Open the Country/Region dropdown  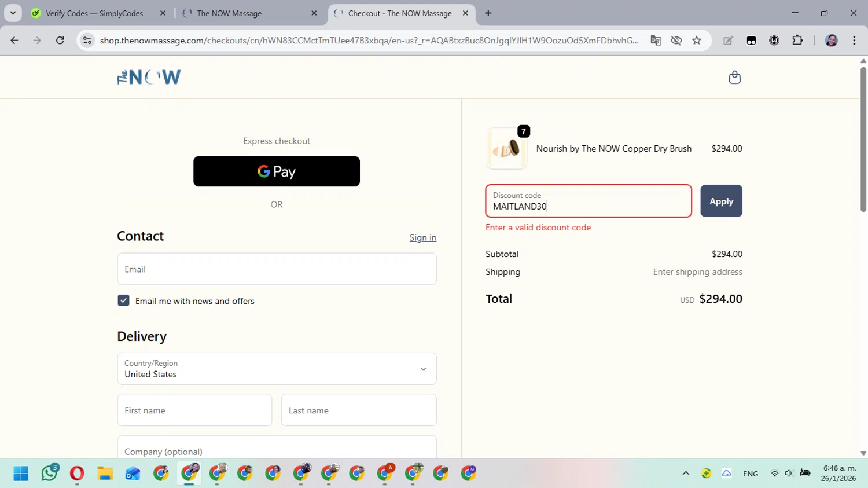pos(277,369)
